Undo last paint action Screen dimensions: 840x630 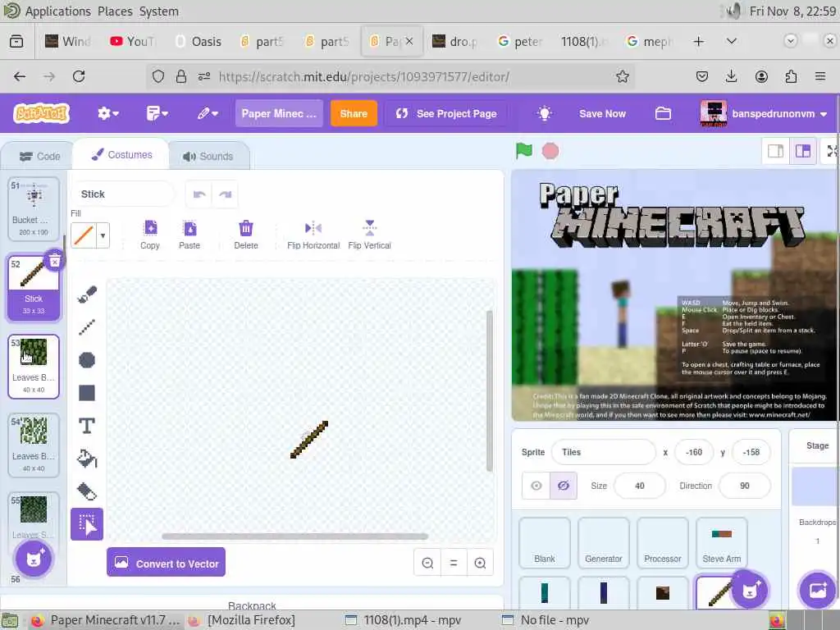[199, 194]
